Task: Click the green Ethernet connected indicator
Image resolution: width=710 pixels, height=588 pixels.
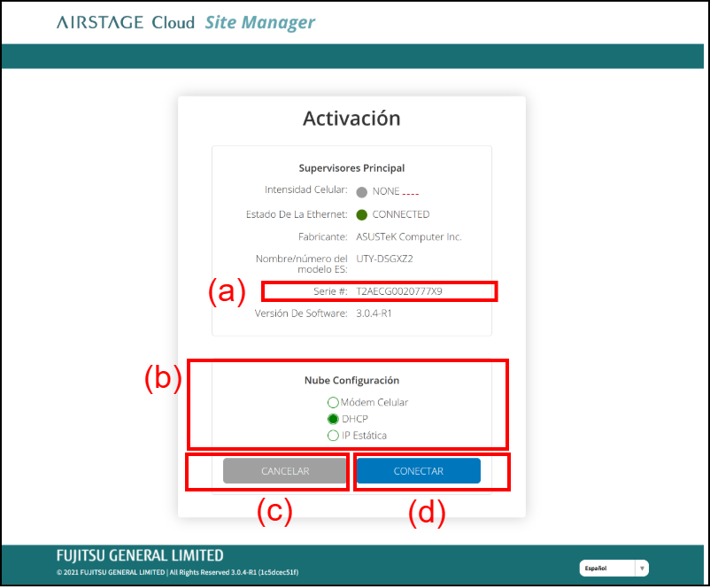Action: tap(361, 214)
